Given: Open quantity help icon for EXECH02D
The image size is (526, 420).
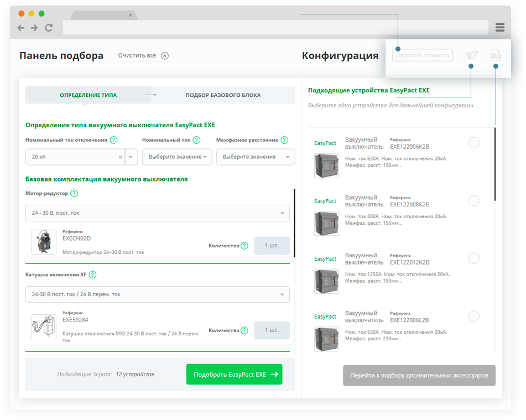Looking at the screenshot, I should point(244,246).
